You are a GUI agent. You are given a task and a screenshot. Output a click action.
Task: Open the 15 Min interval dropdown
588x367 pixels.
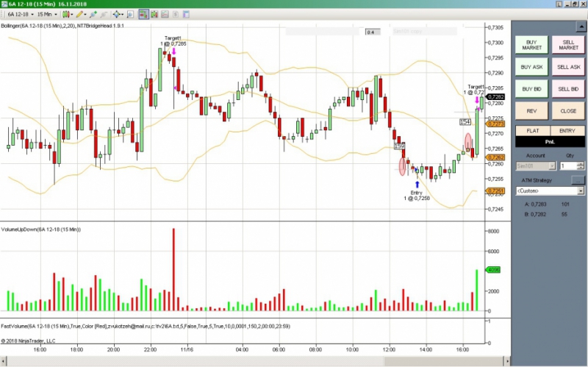47,14
